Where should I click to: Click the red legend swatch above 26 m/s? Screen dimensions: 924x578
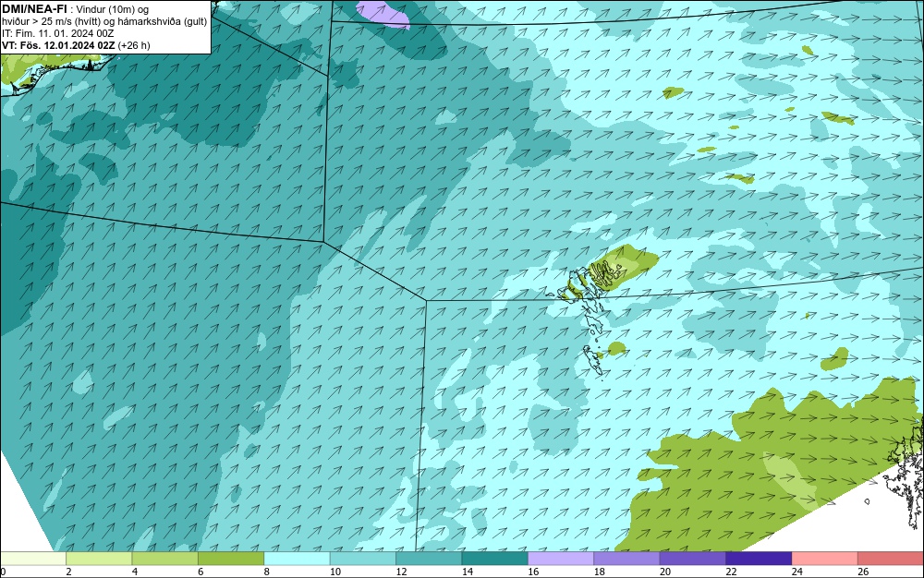891,559
